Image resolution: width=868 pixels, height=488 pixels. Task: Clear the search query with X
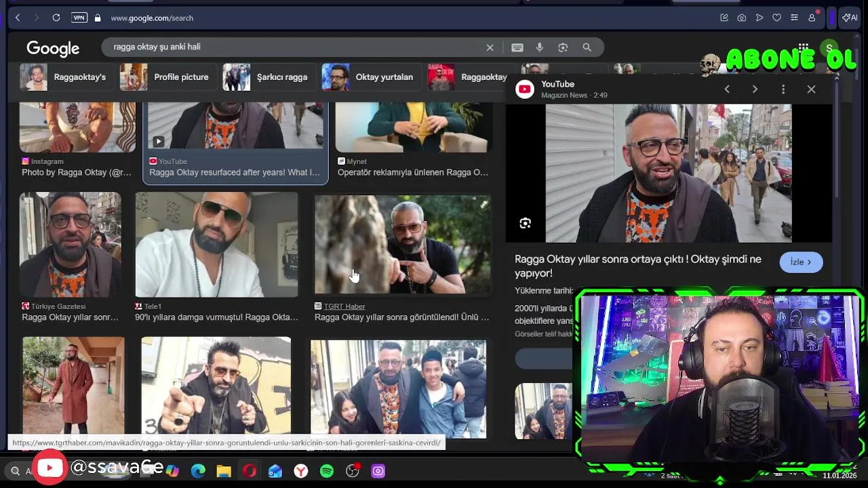[x=490, y=47]
